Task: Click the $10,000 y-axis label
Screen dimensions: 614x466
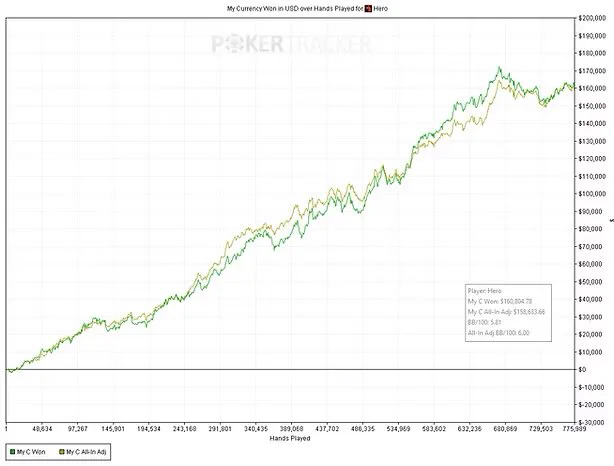Action: coord(589,352)
